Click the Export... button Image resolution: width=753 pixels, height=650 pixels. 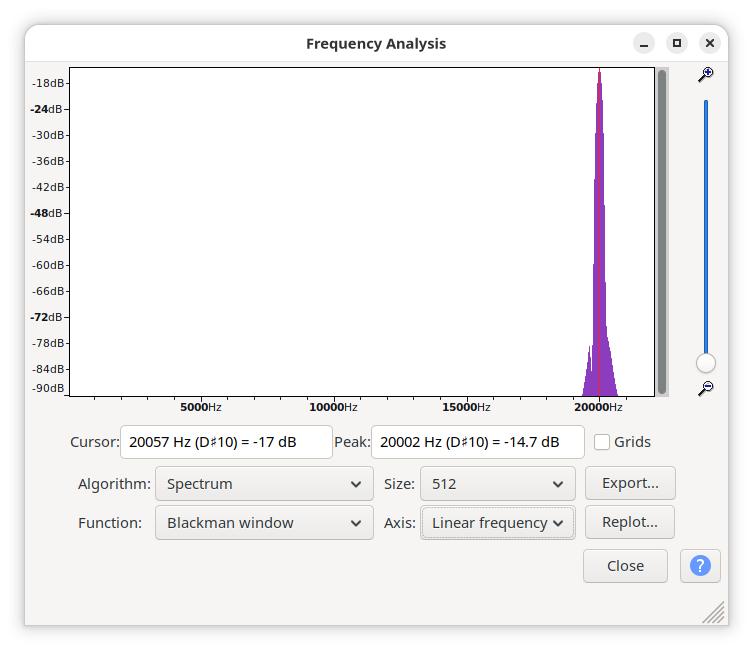pos(630,484)
